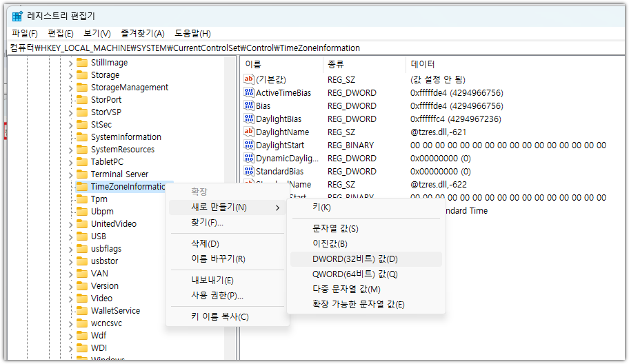Open the 즐겨찾기(A) menu

tap(142, 33)
